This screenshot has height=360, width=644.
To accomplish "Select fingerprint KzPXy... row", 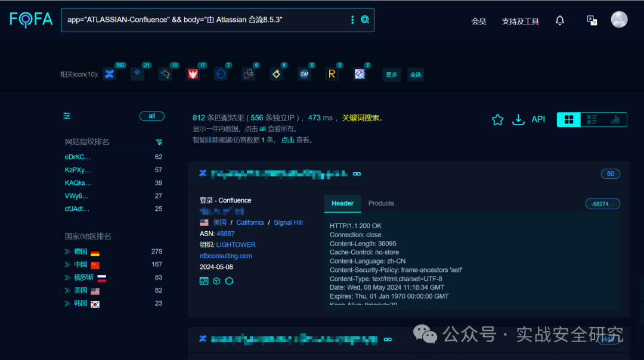I will click(113, 170).
